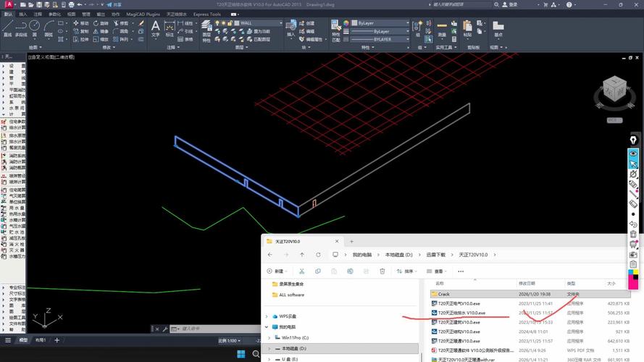644x362 pixels.
Task: Click the Move (移动) tool
Action: (x=80, y=23)
